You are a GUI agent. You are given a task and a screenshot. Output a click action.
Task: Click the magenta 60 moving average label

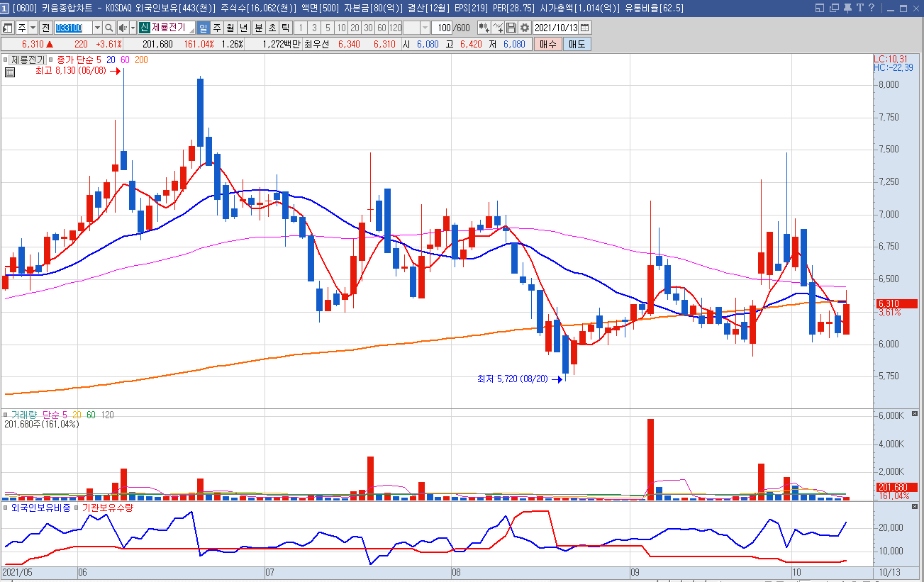coord(125,60)
